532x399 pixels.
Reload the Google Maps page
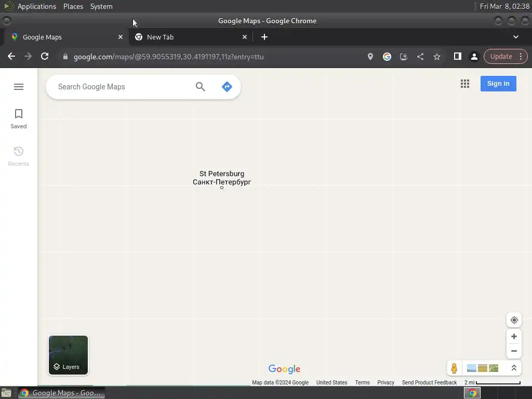coord(45,57)
